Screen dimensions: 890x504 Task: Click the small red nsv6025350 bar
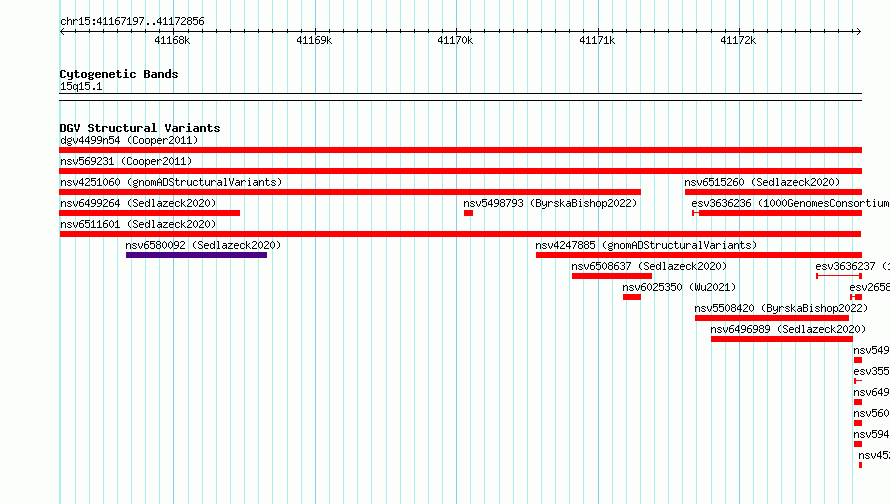632,297
